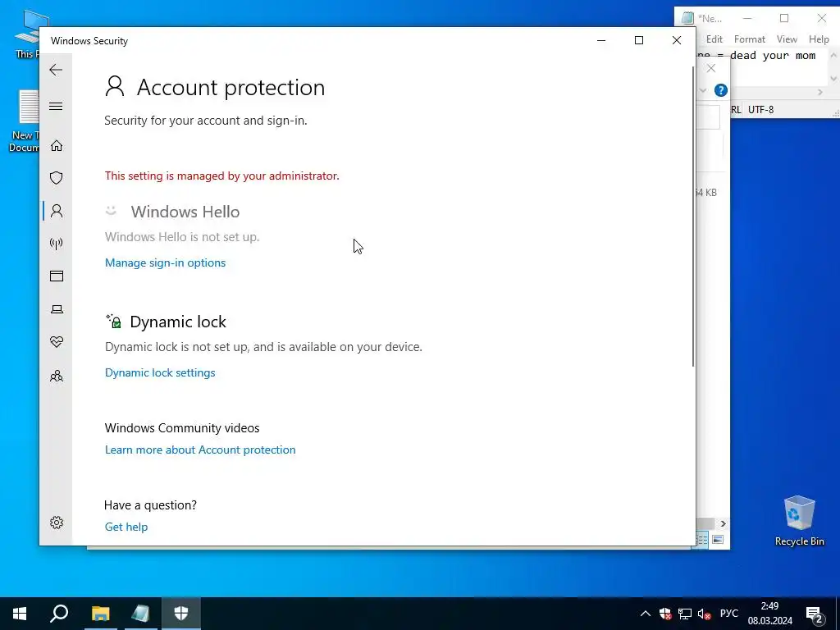Screen dimensions: 840x630
Task: Maximize the Windows Security window
Action: pos(638,40)
